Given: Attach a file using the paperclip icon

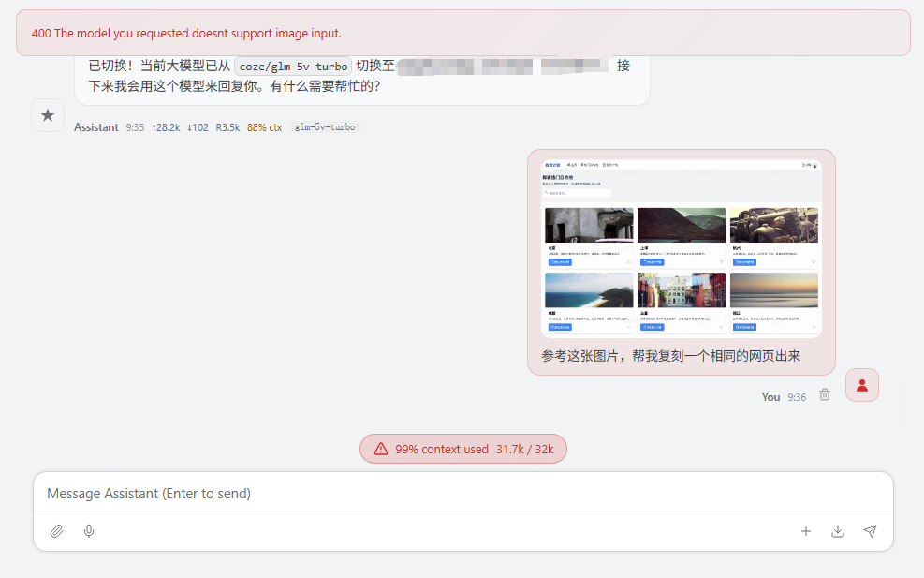Looking at the screenshot, I should [56, 531].
